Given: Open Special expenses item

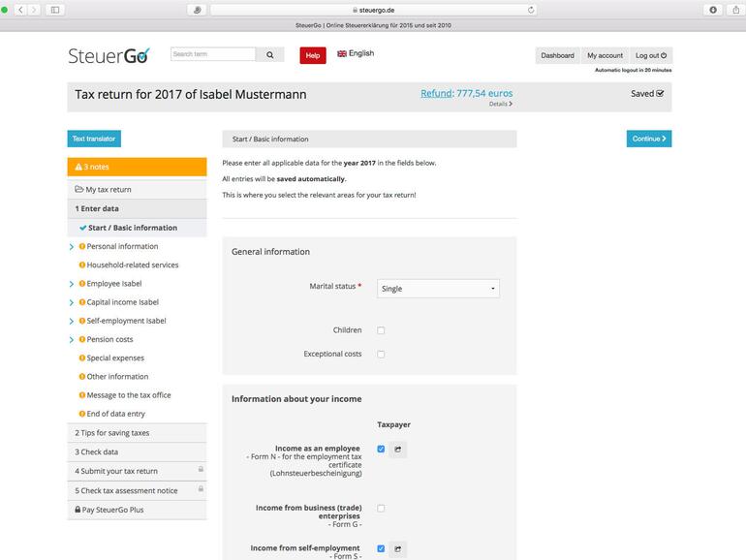Looking at the screenshot, I should click(x=115, y=358).
